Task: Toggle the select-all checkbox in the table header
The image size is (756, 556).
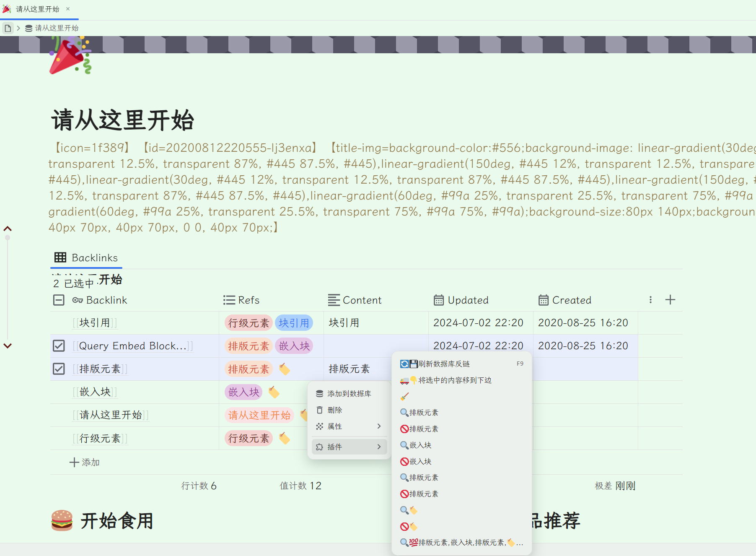Action: coord(59,300)
